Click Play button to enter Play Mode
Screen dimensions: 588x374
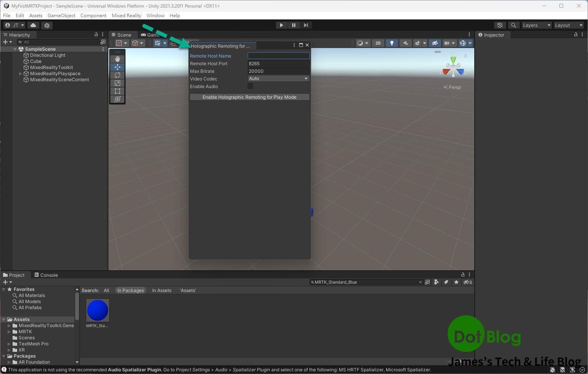click(282, 25)
